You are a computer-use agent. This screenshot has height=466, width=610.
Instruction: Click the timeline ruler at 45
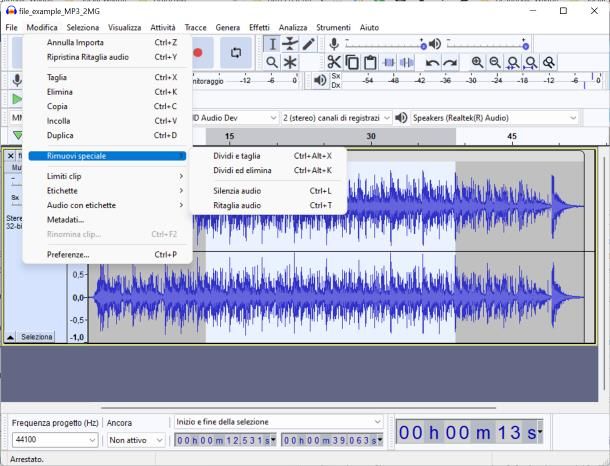click(512, 137)
